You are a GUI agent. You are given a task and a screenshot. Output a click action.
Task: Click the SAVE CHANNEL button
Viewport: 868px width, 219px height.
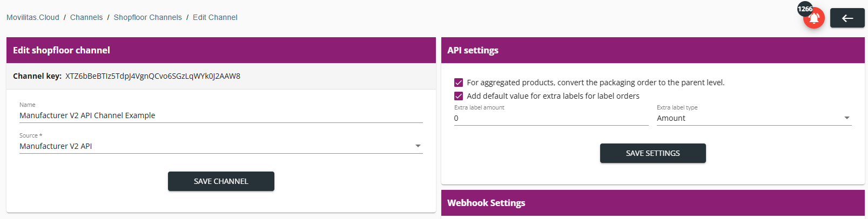[221, 181]
